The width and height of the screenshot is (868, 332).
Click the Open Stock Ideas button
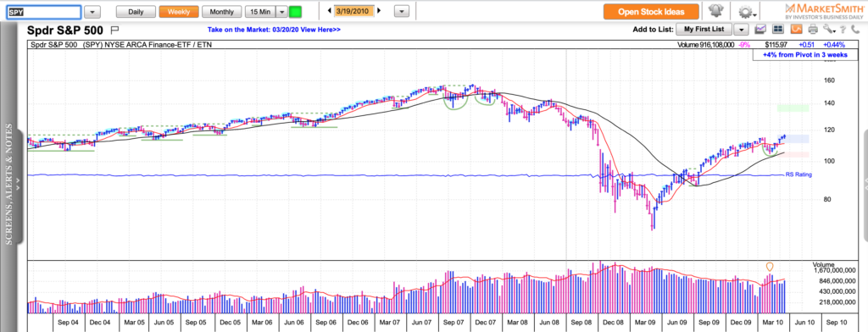651,11
